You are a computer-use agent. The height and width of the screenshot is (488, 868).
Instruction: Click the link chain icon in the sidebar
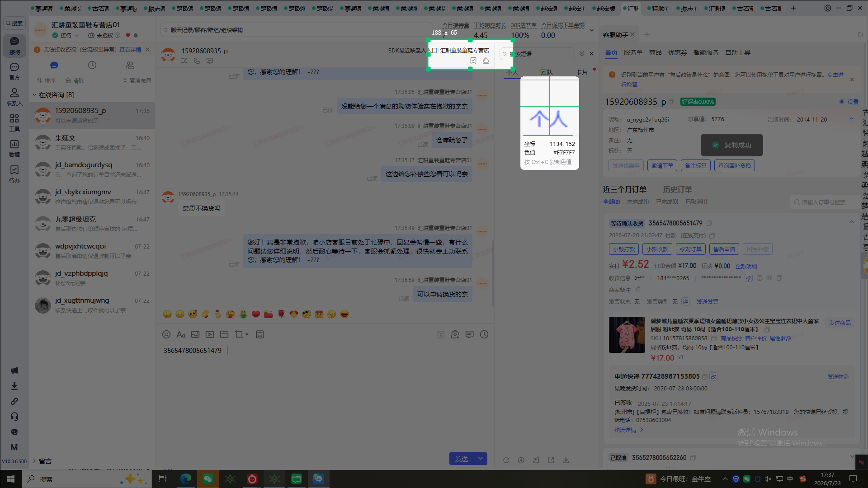click(14, 401)
